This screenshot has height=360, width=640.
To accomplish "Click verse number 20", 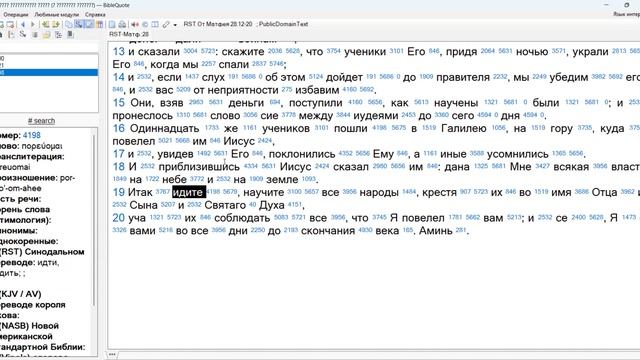I will tap(119, 218).
